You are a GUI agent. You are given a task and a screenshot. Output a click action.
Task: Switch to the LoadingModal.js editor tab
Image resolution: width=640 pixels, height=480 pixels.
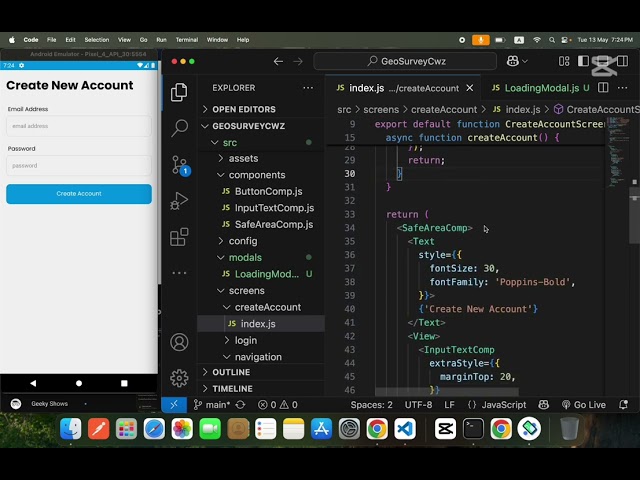(540, 88)
